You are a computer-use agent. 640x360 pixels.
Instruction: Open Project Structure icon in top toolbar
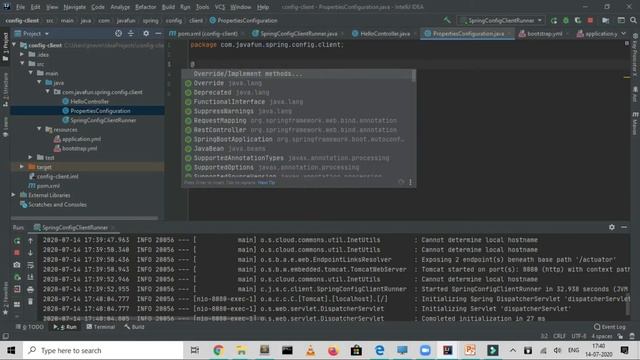pos(606,20)
